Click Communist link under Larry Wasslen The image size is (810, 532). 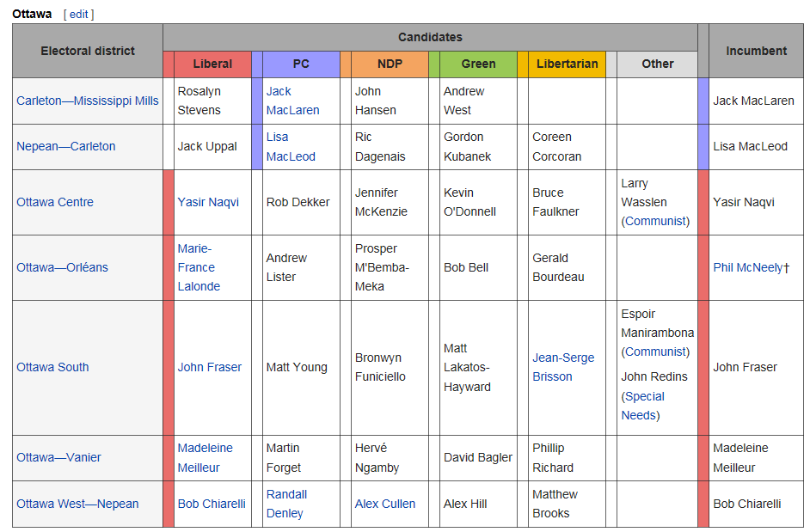point(655,221)
